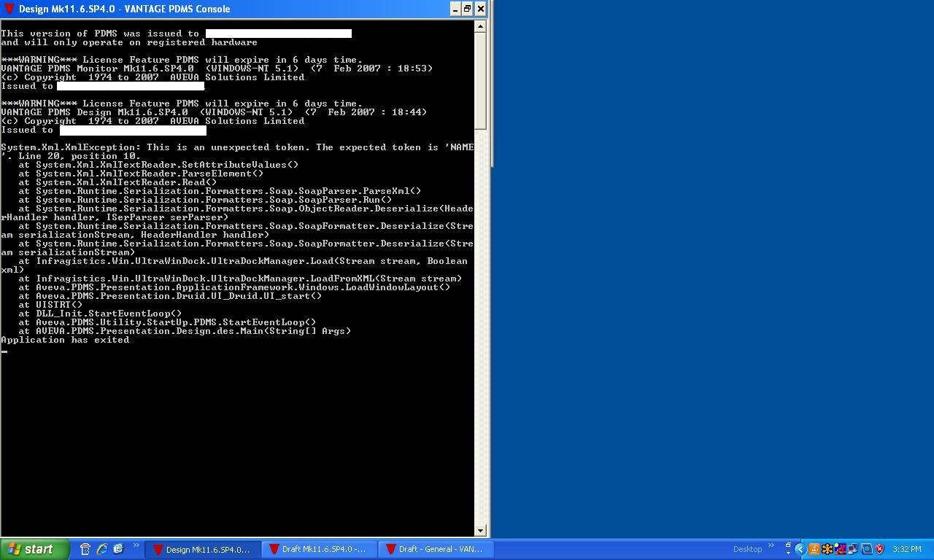The height and width of the screenshot is (560, 934).
Task: Click 'XmlTextReader.SetAttributeValues()' stack line
Action: [158, 165]
